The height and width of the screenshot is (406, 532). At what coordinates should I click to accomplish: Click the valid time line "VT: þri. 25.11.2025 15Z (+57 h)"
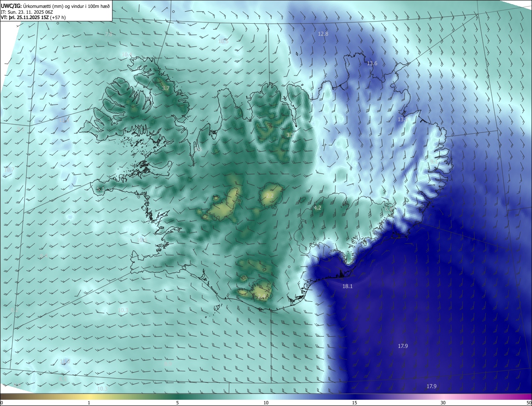(33, 17)
